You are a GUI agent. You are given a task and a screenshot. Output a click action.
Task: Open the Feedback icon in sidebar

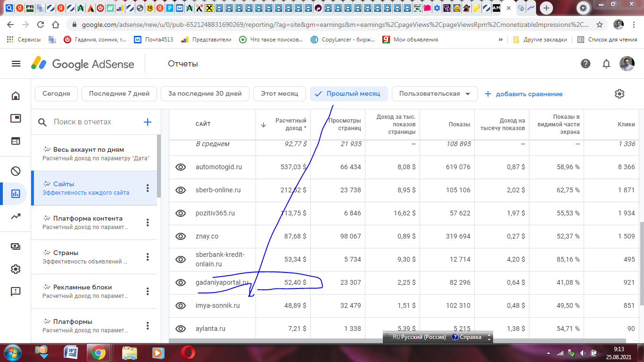pos(16,292)
